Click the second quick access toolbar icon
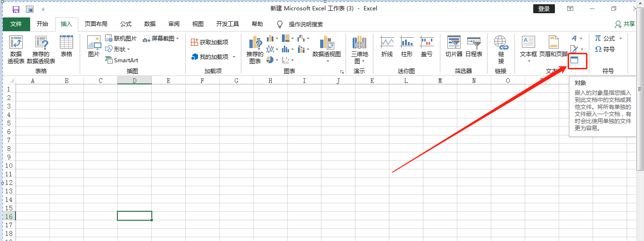Image resolution: width=644 pixels, height=241 pixels. click(30, 9)
